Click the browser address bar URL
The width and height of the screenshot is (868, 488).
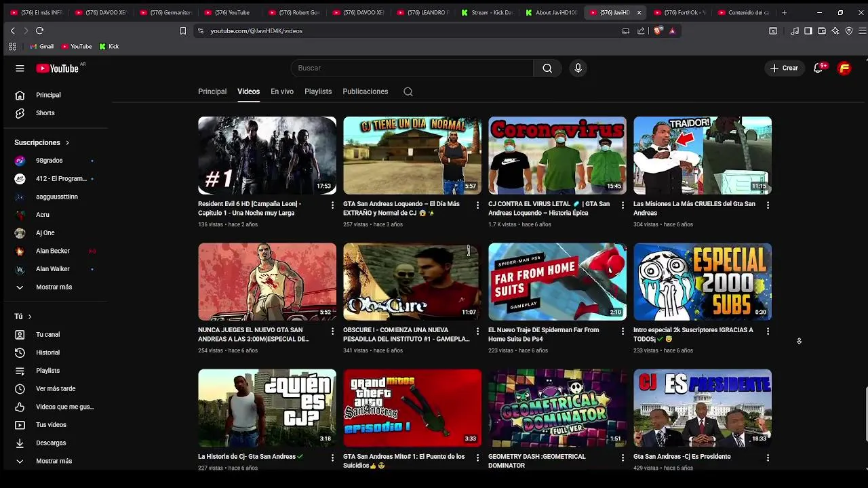point(256,30)
